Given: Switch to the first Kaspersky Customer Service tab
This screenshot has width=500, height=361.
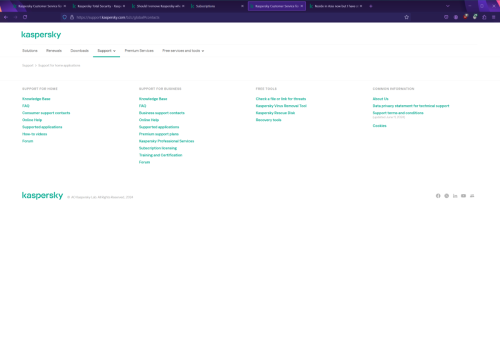Looking at the screenshot, I should click(39, 6).
